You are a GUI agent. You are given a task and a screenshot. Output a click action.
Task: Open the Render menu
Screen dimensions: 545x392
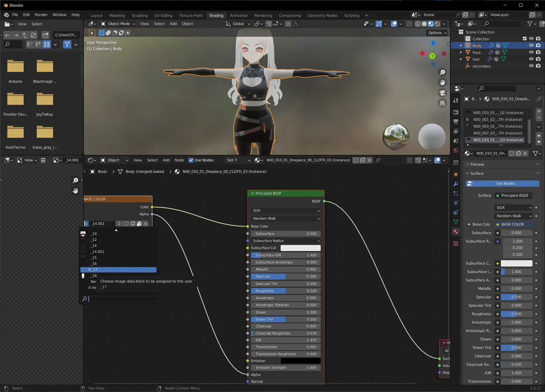point(41,15)
